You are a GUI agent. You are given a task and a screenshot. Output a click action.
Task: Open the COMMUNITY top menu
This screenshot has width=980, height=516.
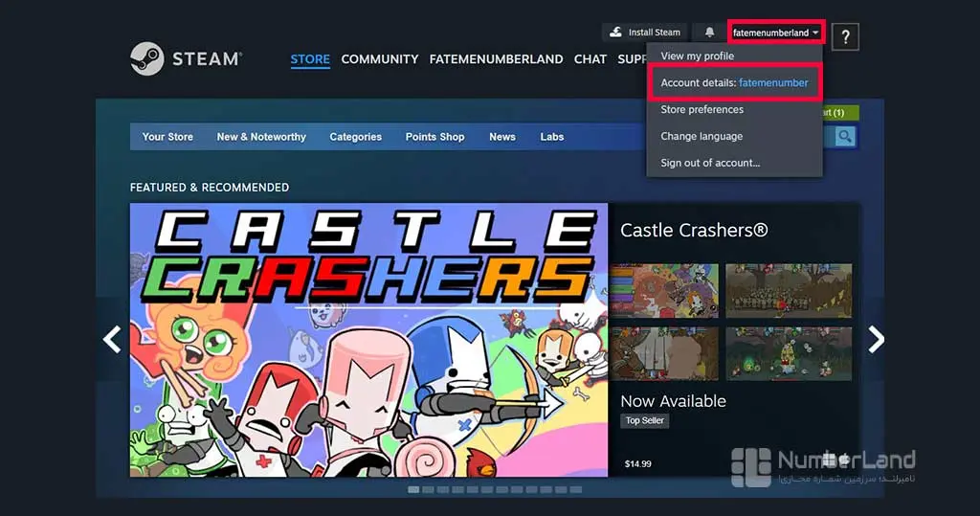379,58
